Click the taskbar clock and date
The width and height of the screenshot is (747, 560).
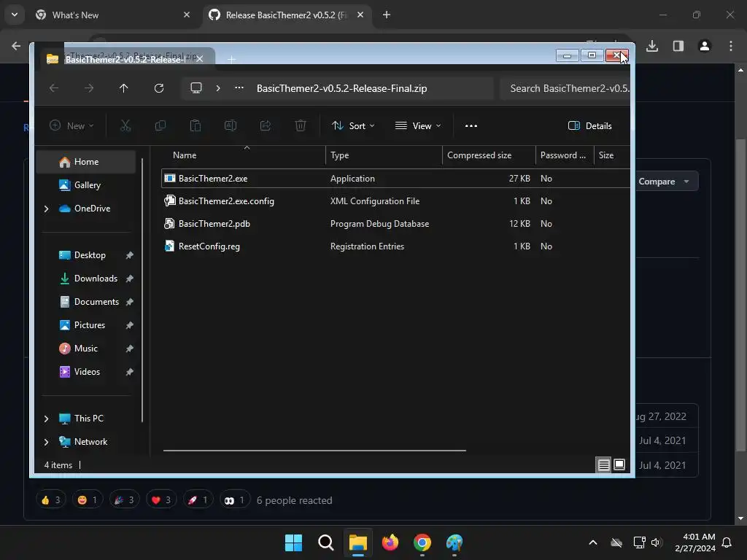(695, 542)
